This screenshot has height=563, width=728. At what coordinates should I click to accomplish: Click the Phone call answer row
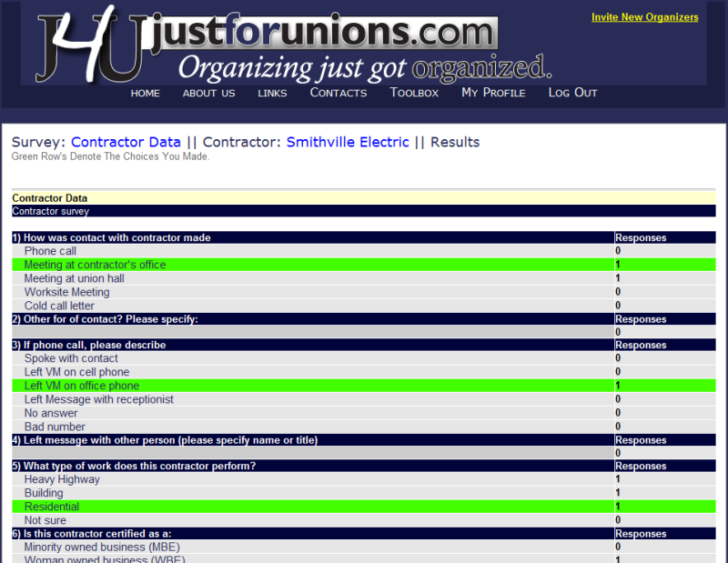coord(50,251)
